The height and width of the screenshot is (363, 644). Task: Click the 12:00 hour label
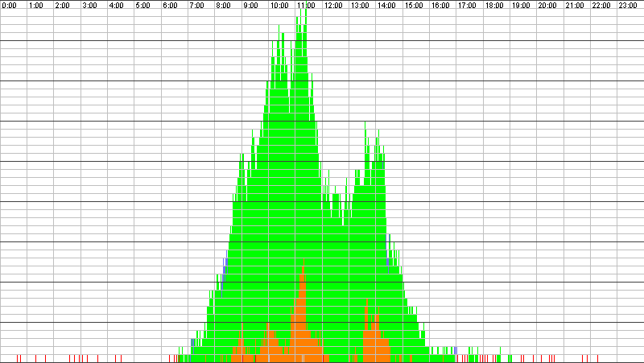[333, 6]
